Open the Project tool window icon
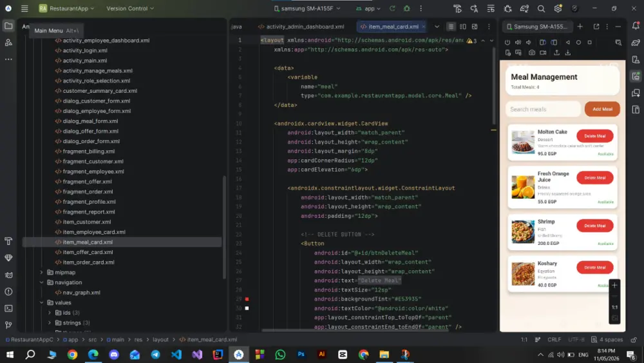The width and height of the screenshot is (644, 363). click(x=8, y=26)
